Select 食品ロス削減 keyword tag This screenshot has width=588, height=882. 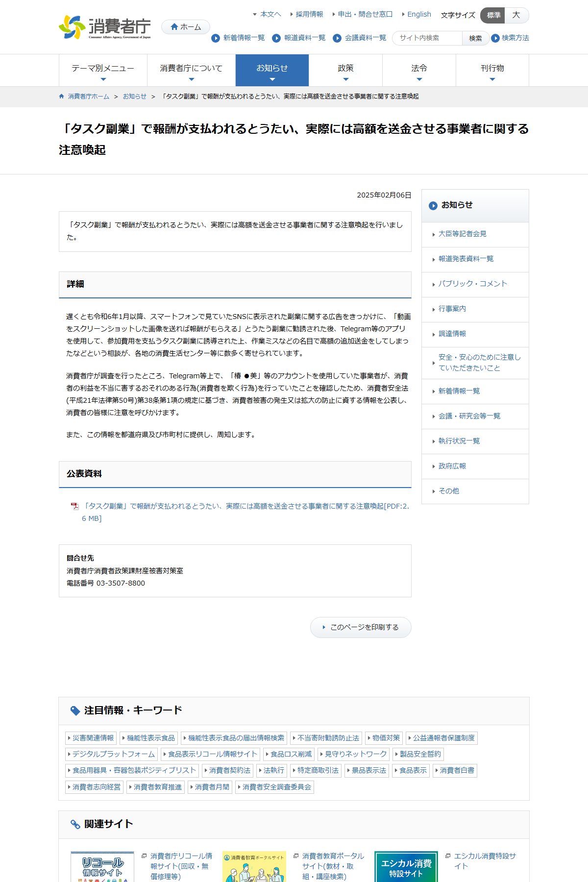tap(289, 754)
